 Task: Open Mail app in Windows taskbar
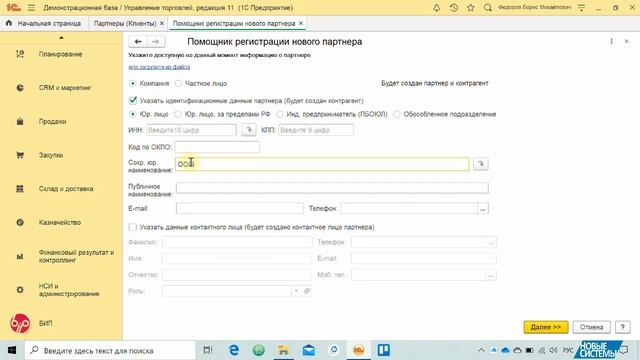point(309,350)
